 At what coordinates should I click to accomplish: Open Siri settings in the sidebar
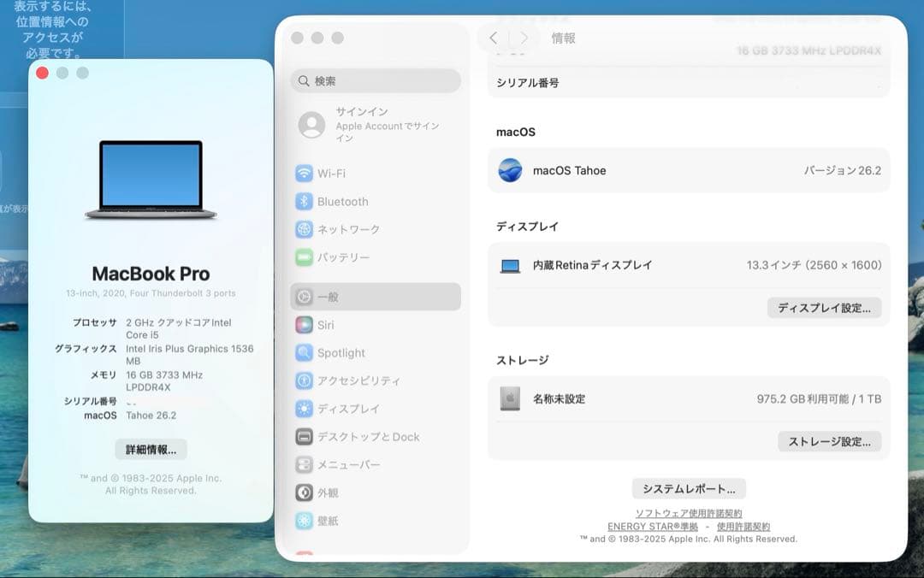tap(376, 325)
